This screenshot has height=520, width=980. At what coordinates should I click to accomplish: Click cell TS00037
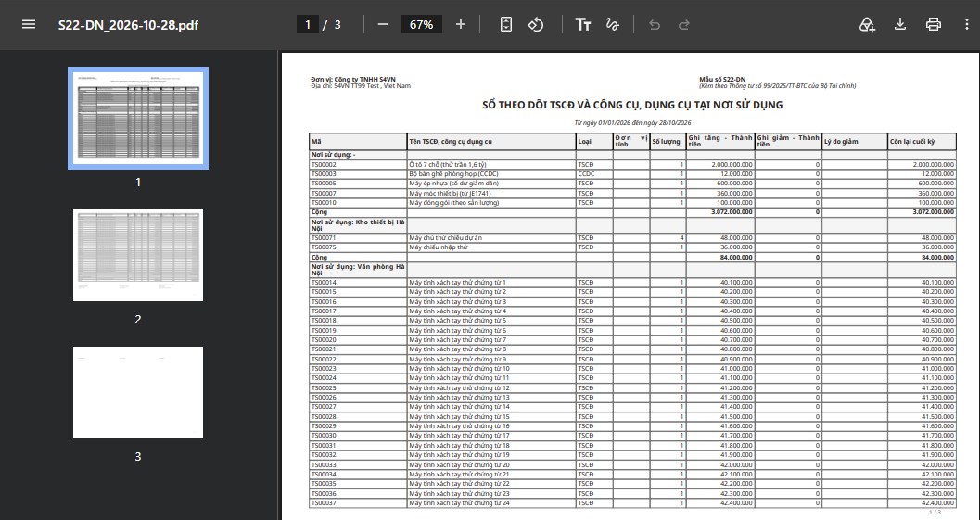tap(358, 503)
